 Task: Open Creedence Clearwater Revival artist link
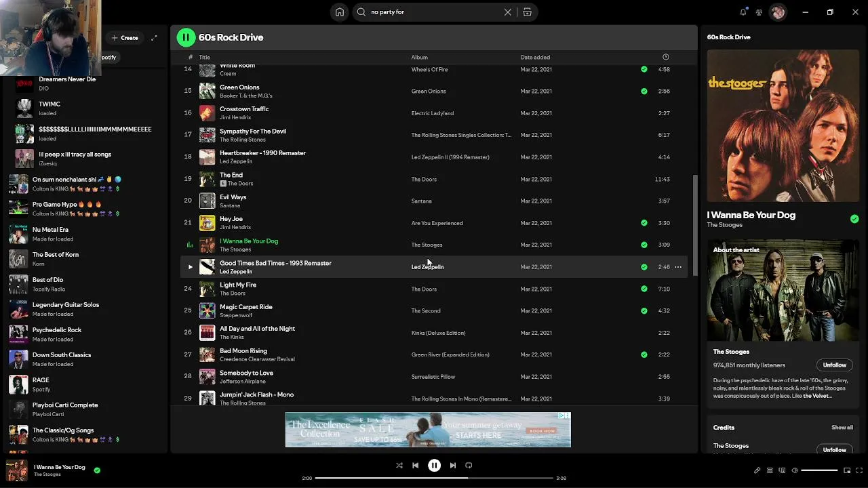click(x=257, y=360)
